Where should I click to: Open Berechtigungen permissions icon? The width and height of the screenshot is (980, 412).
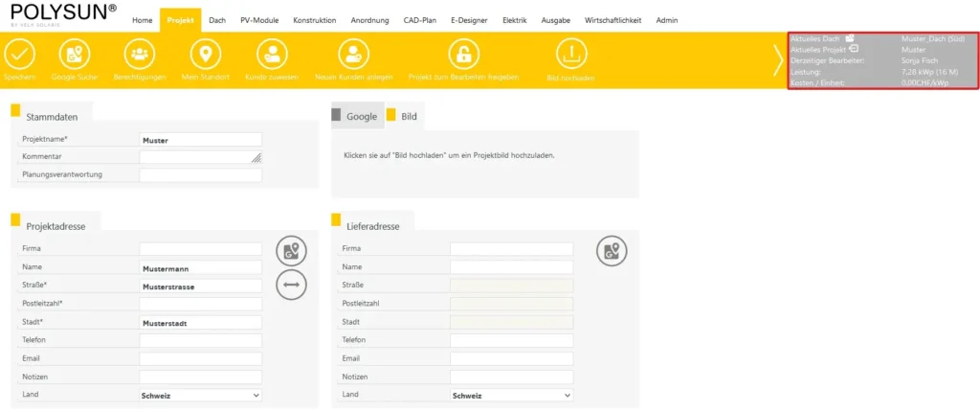click(x=140, y=55)
